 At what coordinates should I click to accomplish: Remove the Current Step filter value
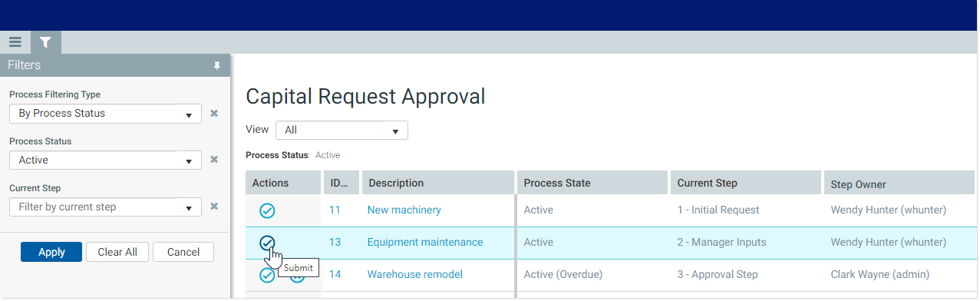point(214,207)
